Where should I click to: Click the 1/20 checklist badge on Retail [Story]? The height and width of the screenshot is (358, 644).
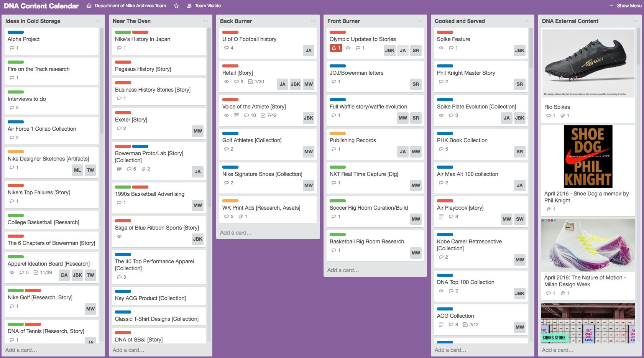click(256, 82)
